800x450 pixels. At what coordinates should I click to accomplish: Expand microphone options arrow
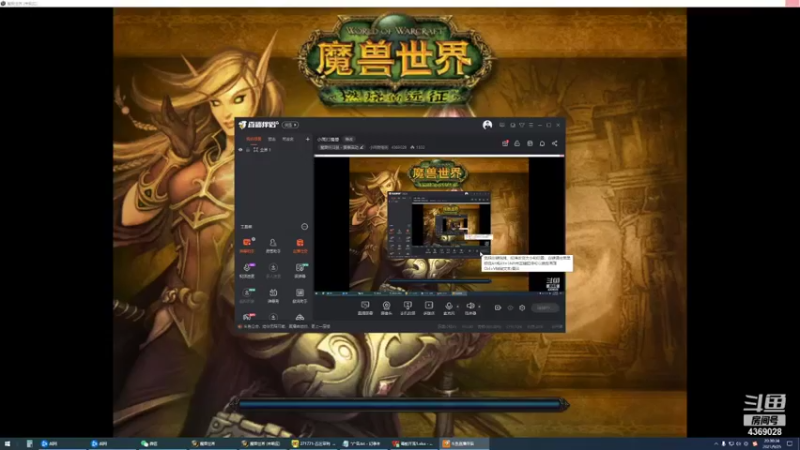pos(457,307)
